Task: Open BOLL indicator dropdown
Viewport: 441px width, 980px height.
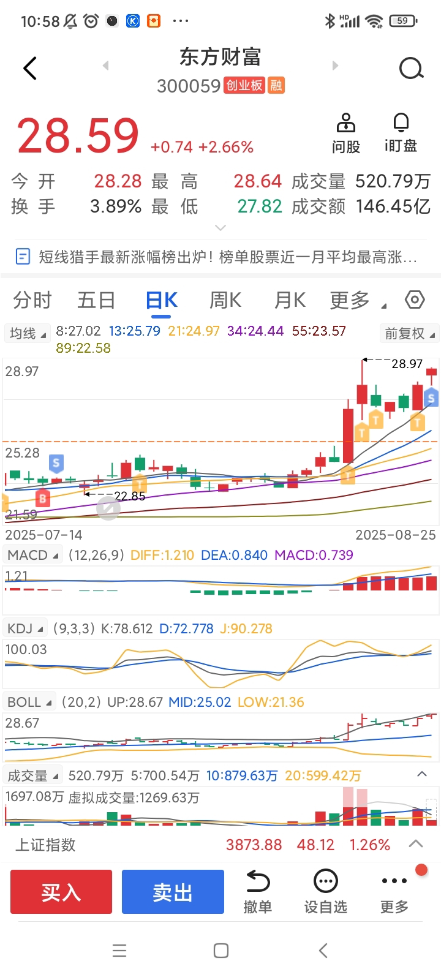Action: coord(29,702)
